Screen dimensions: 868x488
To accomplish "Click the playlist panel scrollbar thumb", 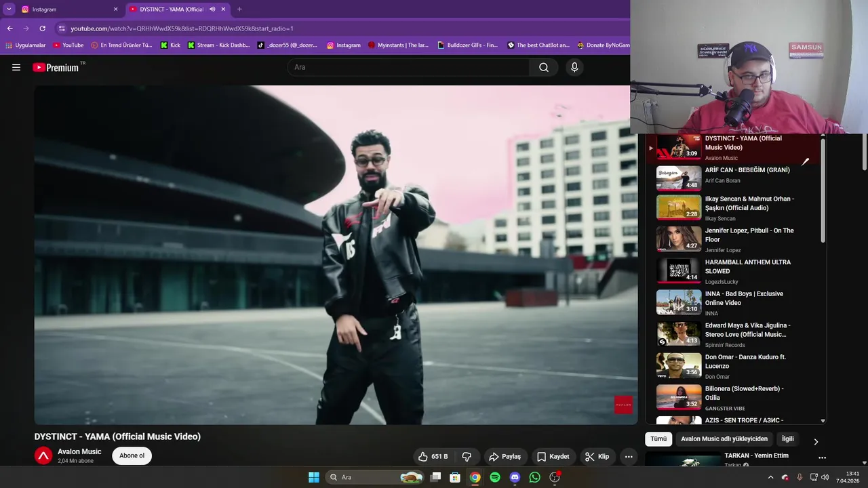I will [823, 190].
